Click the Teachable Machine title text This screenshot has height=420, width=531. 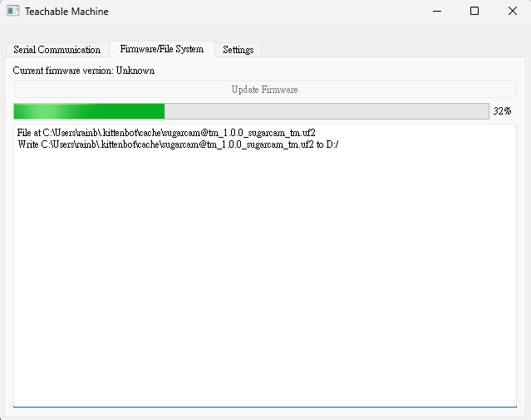[x=66, y=12]
